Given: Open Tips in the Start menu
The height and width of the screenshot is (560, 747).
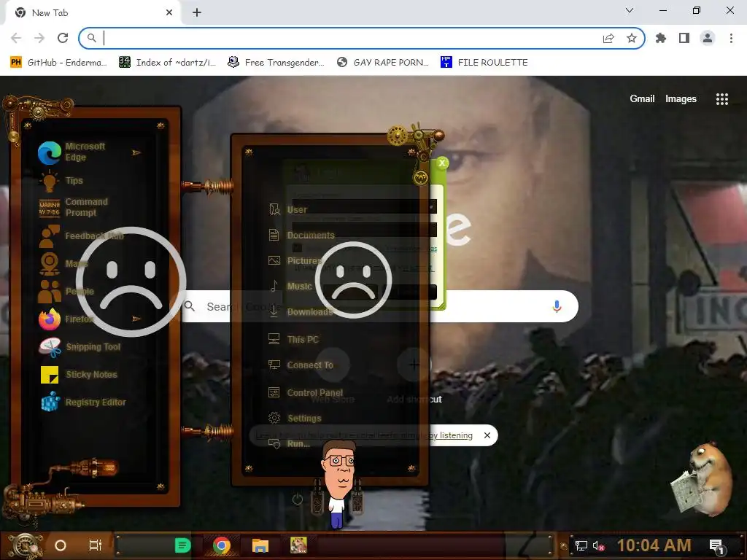Looking at the screenshot, I should point(61,181).
